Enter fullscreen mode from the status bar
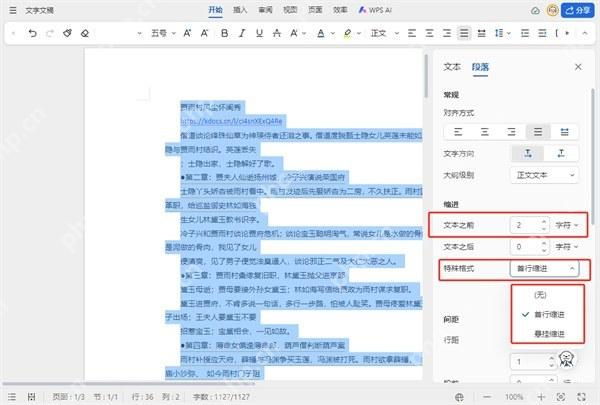600x405 pixels. [x=581, y=397]
